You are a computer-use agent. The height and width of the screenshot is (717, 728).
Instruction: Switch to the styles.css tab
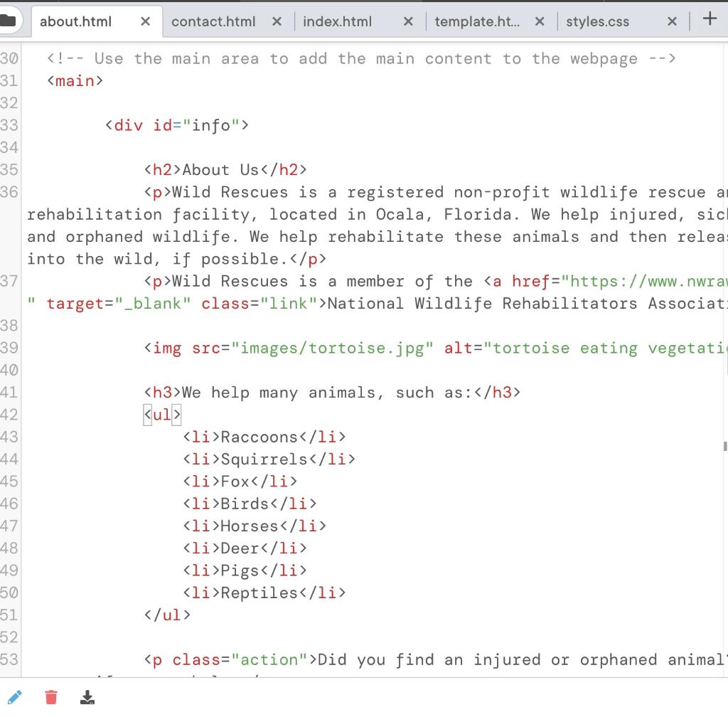tap(597, 21)
